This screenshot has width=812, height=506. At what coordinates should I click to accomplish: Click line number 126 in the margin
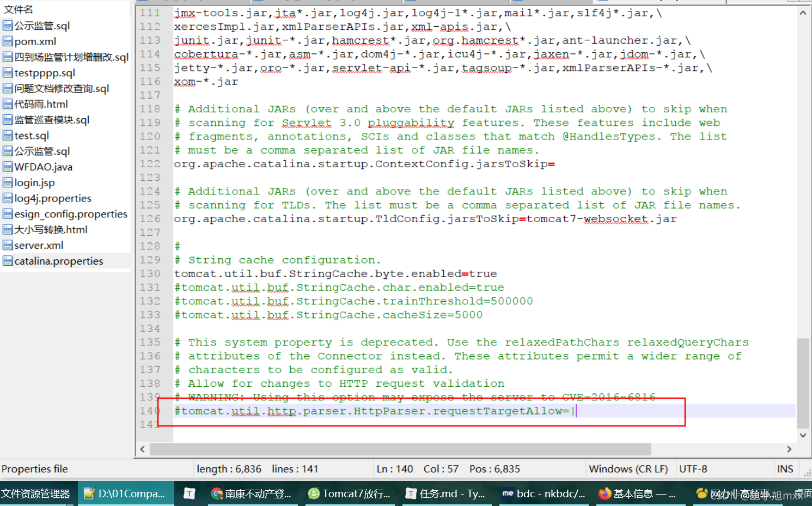tap(150, 219)
